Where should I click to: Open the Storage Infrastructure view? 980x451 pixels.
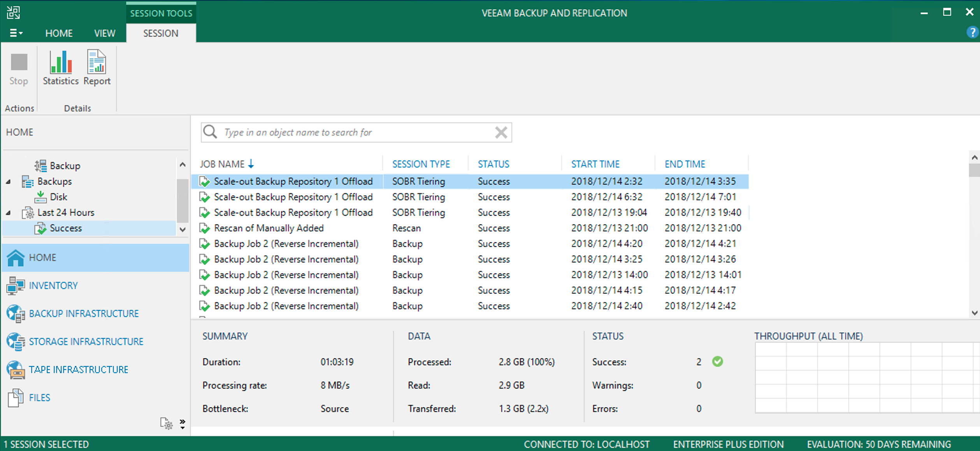click(16, 342)
